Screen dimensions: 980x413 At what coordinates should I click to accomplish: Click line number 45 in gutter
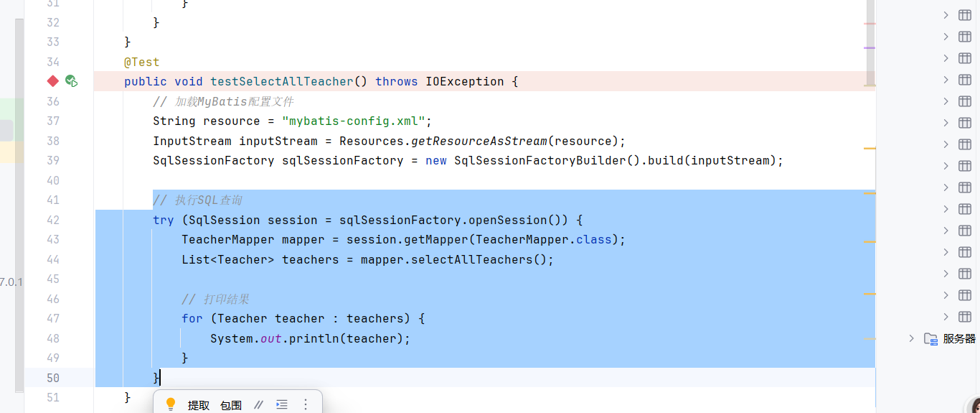[x=52, y=279]
